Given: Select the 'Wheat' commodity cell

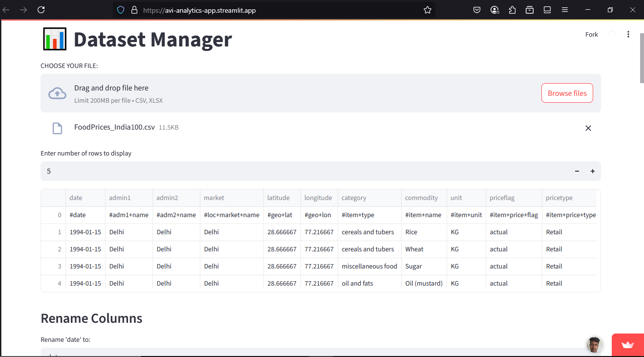Looking at the screenshot, I should (424, 249).
